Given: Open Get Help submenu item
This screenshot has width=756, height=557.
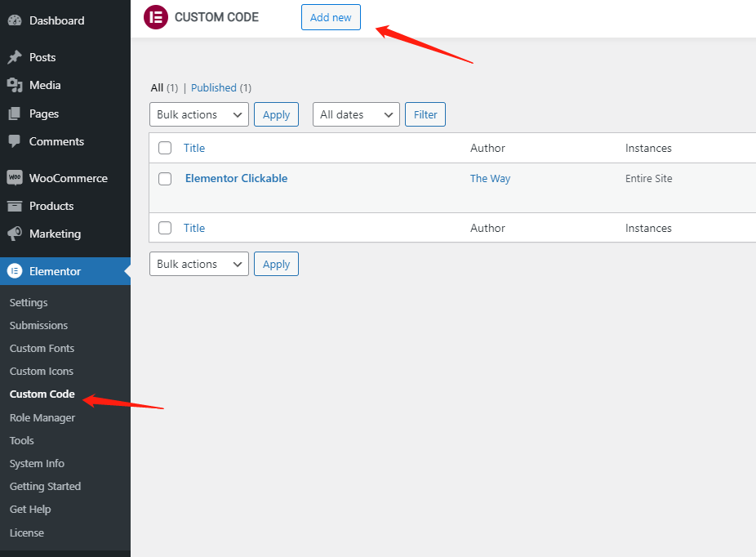Looking at the screenshot, I should click(x=30, y=509).
